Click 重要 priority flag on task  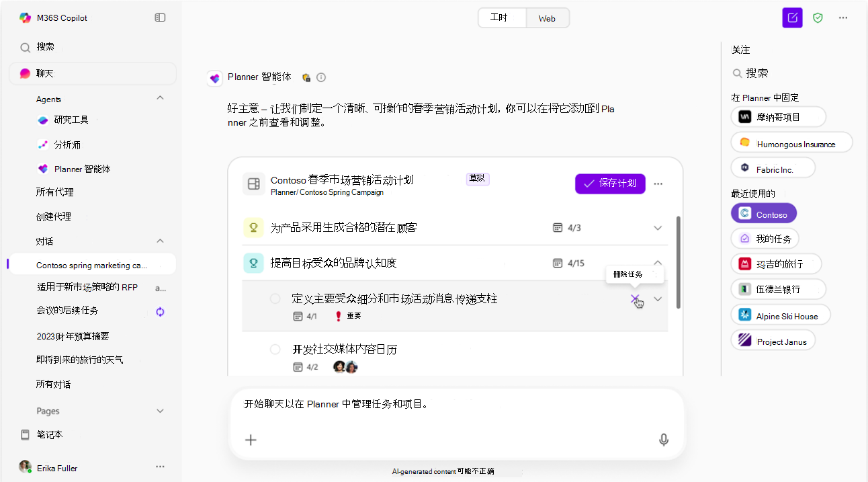click(x=348, y=316)
